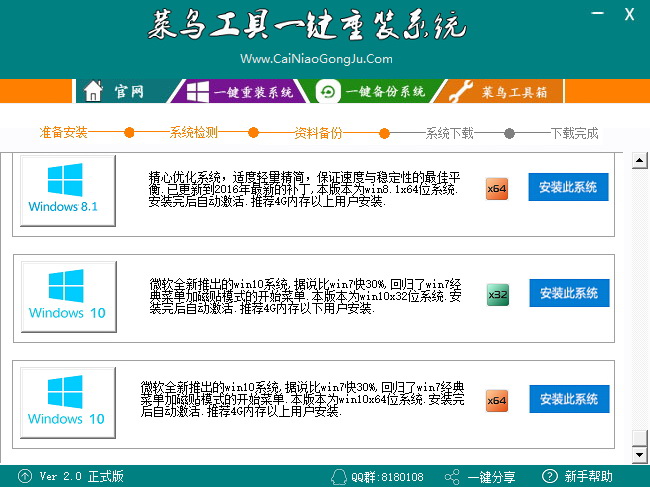
Task: Click the house icon on 官网 tab
Action: tap(93, 91)
